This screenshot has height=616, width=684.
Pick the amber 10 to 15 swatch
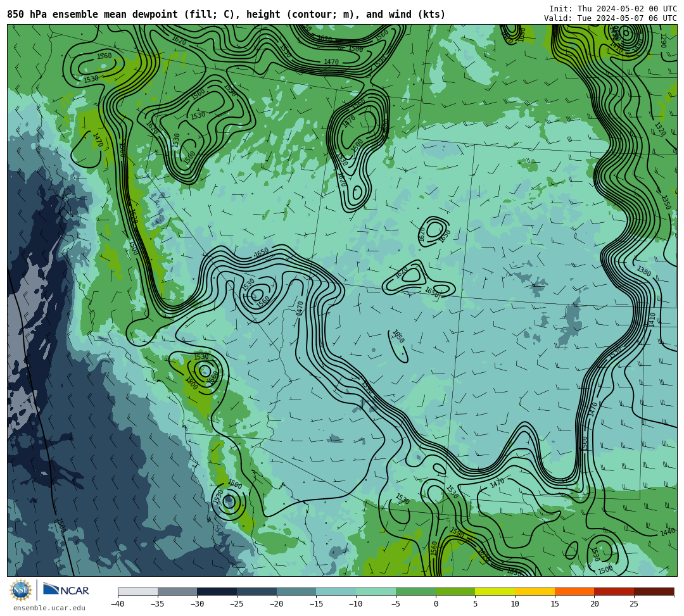coord(535,591)
